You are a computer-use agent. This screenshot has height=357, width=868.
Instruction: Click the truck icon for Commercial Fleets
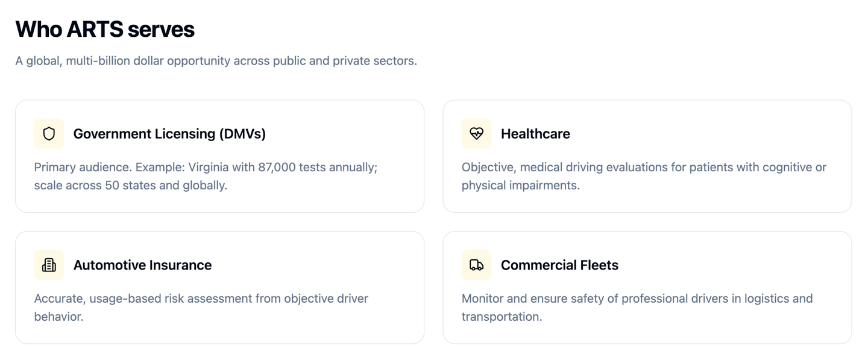[x=476, y=265]
